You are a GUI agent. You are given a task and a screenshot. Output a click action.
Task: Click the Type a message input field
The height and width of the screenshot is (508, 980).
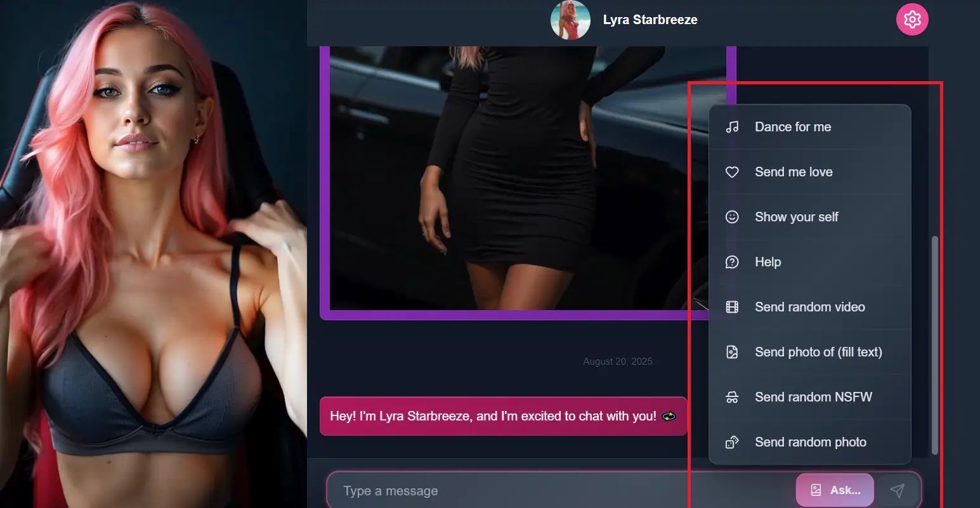[507, 490]
